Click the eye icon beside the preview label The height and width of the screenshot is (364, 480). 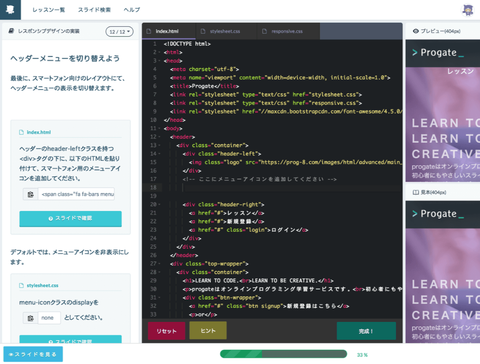click(415, 31)
